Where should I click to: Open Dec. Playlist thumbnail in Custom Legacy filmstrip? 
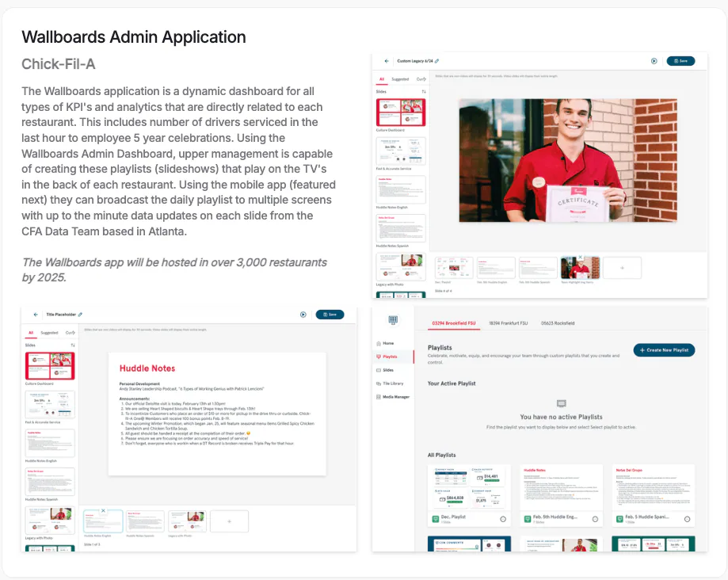point(454,268)
